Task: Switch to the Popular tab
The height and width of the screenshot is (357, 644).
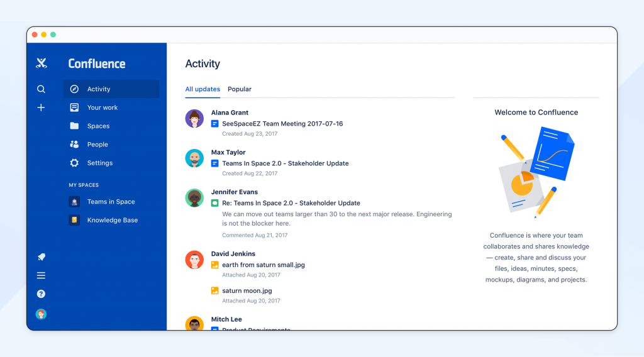Action: pos(240,89)
